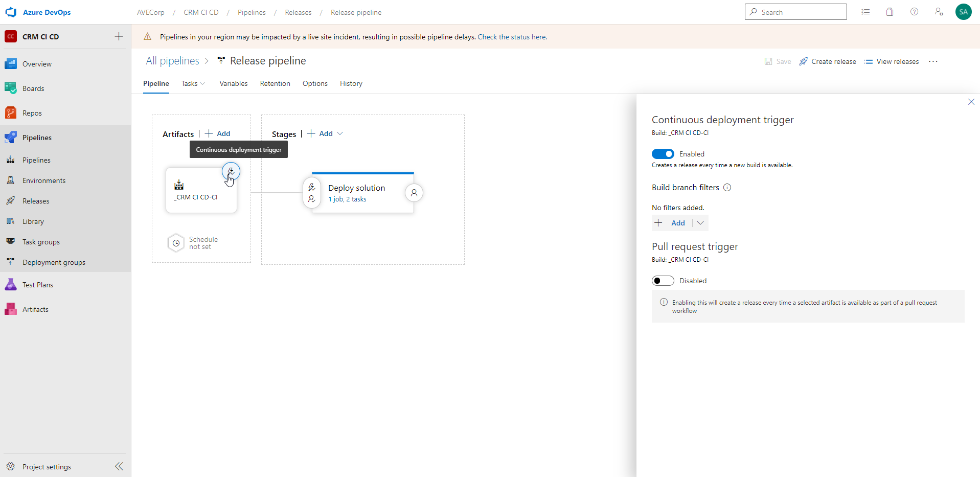Open Repos from the sidebar
This screenshot has height=477, width=980.
pos(32,112)
